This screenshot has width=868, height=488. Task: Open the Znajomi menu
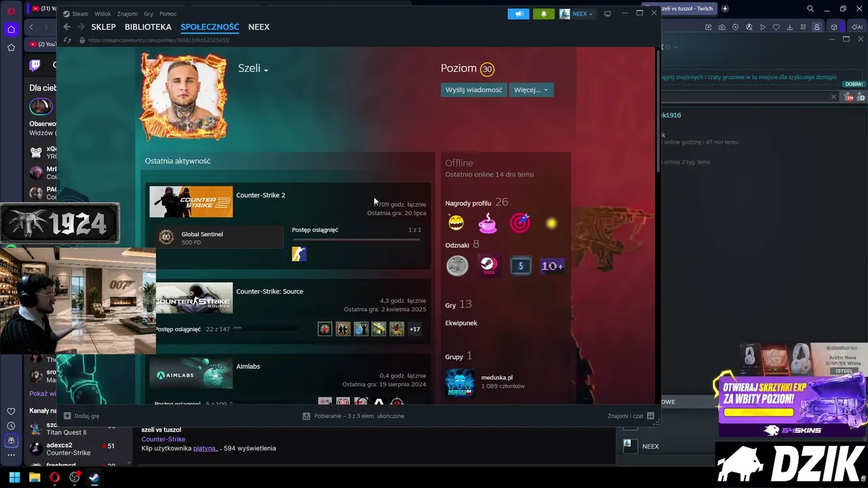tap(127, 14)
